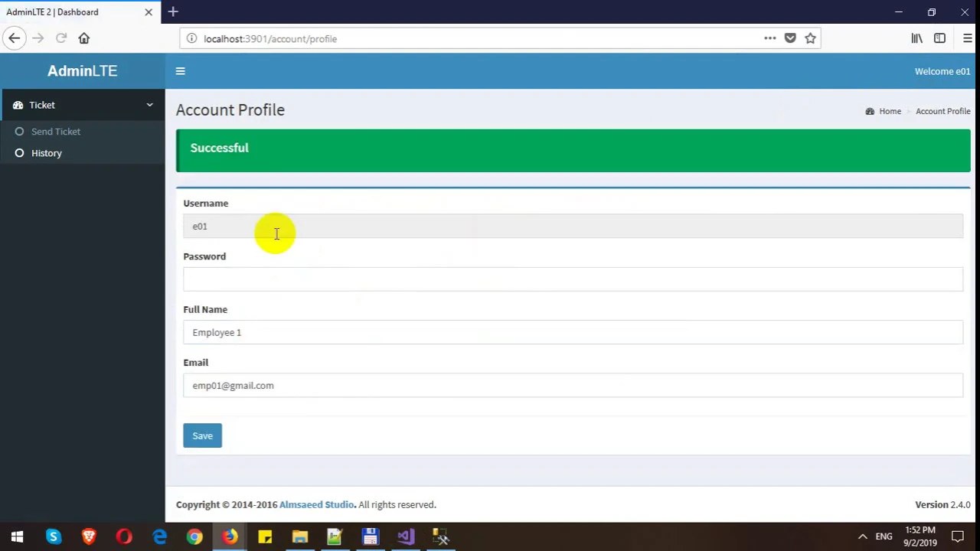The height and width of the screenshot is (551, 980).
Task: Toggle the Firefox sidebar icon
Action: point(939,38)
